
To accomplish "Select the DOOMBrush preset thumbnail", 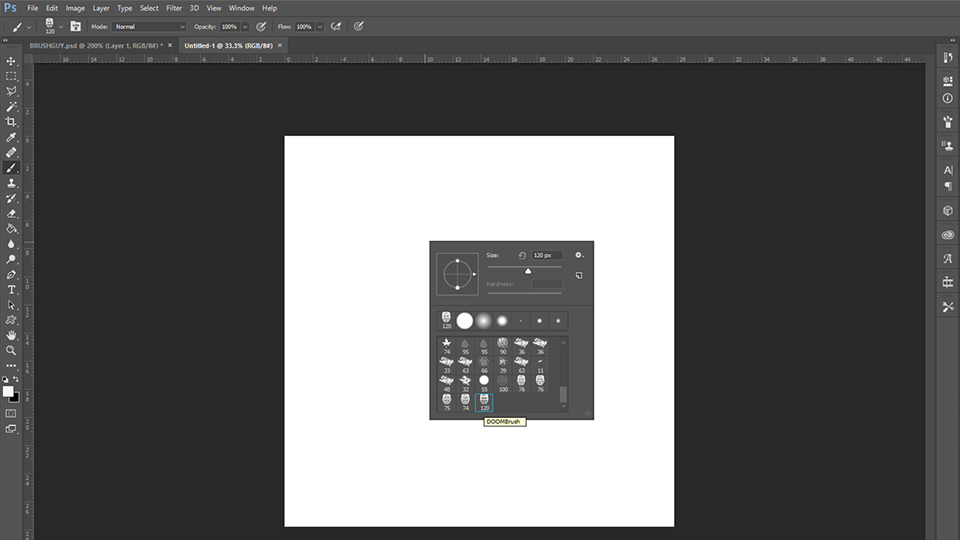I will (x=485, y=400).
